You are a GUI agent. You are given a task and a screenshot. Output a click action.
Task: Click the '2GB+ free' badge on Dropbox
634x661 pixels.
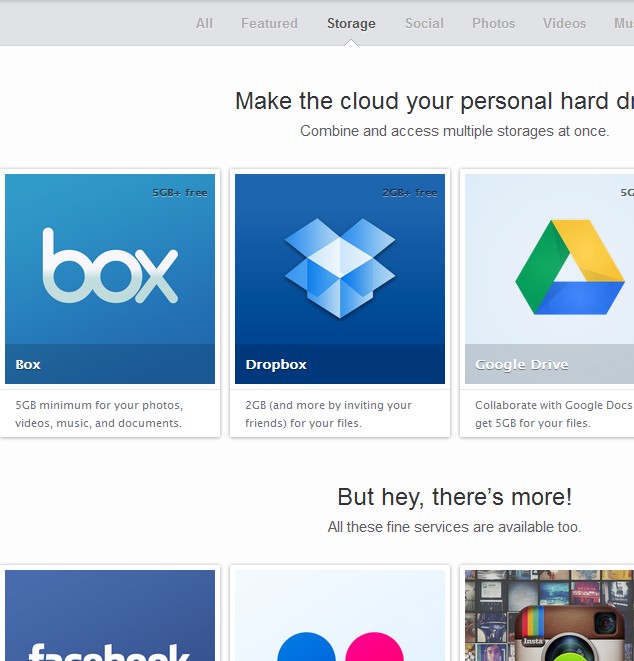(x=410, y=193)
